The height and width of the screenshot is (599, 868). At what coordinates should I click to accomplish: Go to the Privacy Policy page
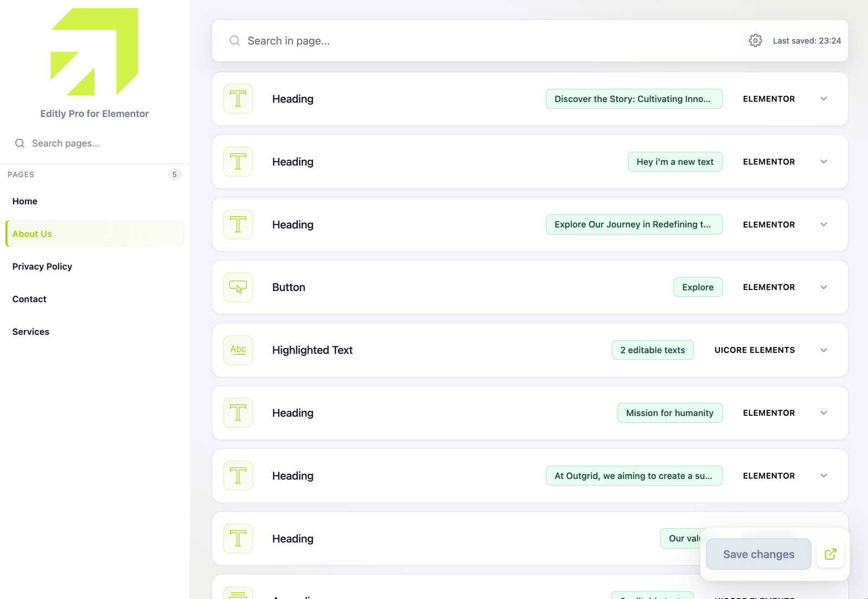95,266
